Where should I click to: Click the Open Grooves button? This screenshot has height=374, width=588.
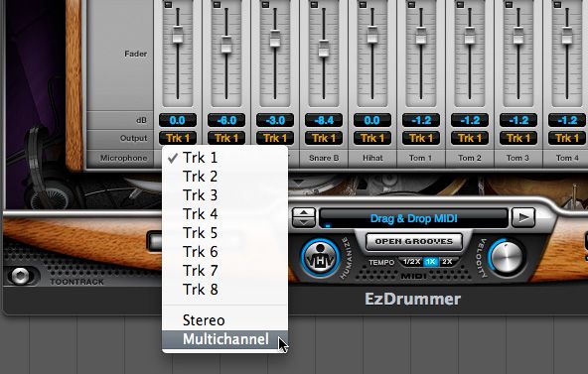(414, 241)
